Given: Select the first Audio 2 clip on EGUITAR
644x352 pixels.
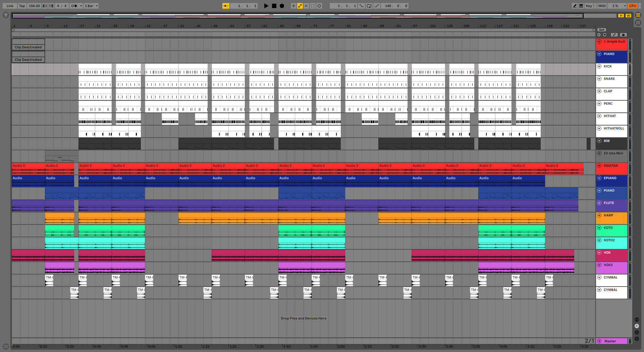Looking at the screenshot, I should [28, 168].
